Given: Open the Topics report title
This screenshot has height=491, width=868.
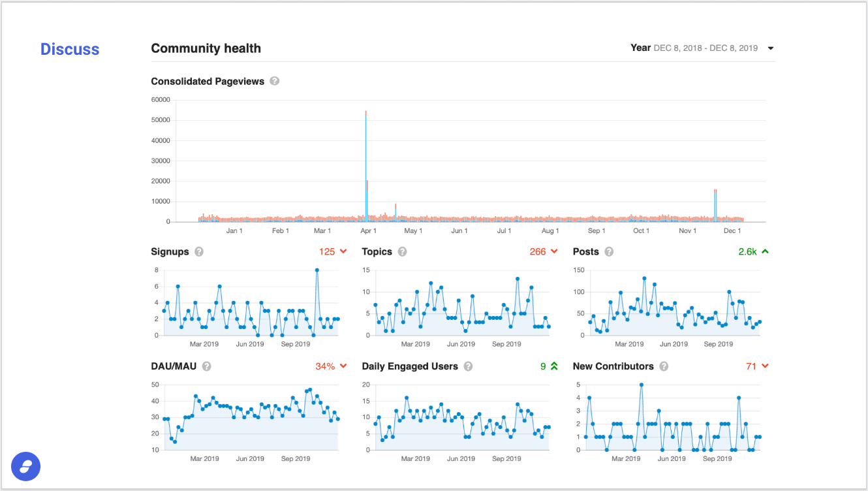Looking at the screenshot, I should tap(377, 252).
